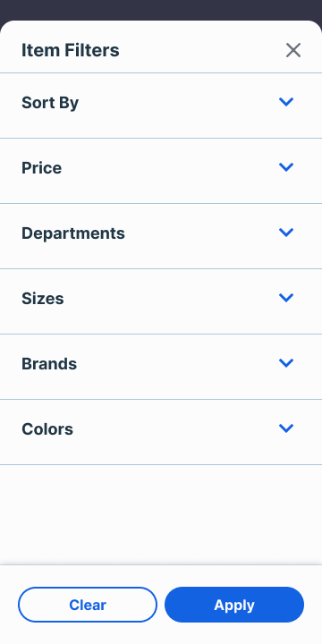Click the Departments section heading
Screen dimensions: 322x644
73,233
